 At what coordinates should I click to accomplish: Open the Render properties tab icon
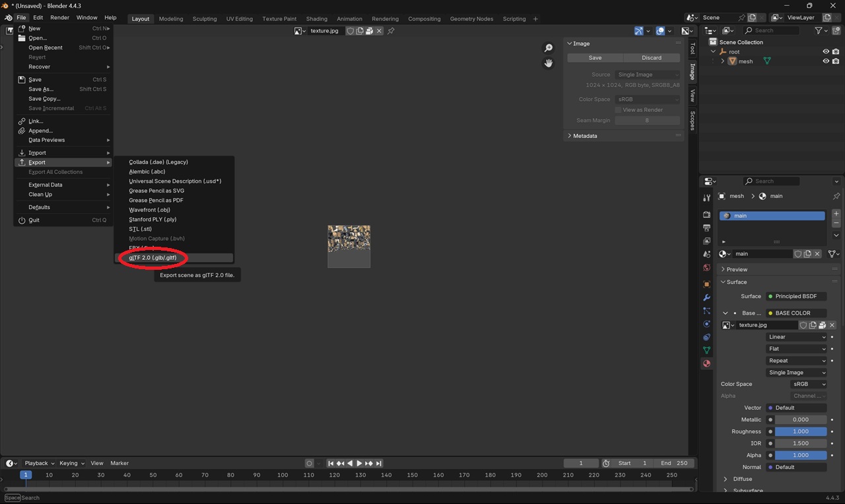coord(706,214)
